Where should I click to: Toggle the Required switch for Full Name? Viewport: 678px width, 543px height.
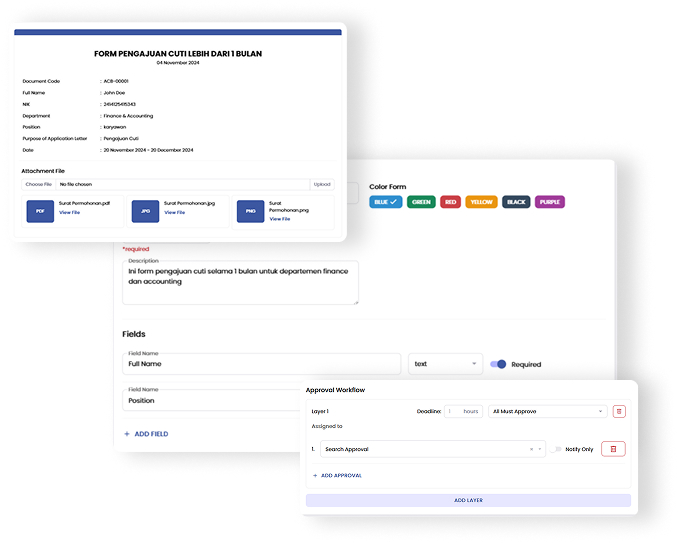pyautogui.click(x=497, y=364)
